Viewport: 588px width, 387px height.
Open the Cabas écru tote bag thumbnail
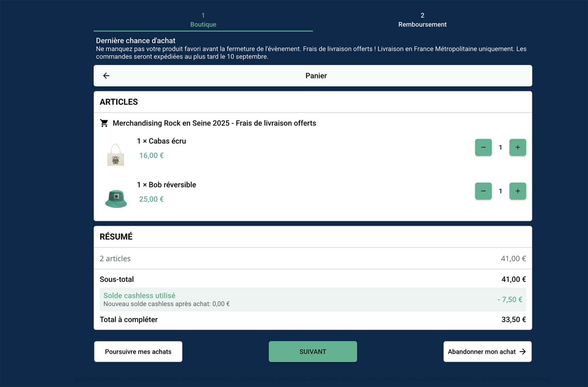pos(116,155)
